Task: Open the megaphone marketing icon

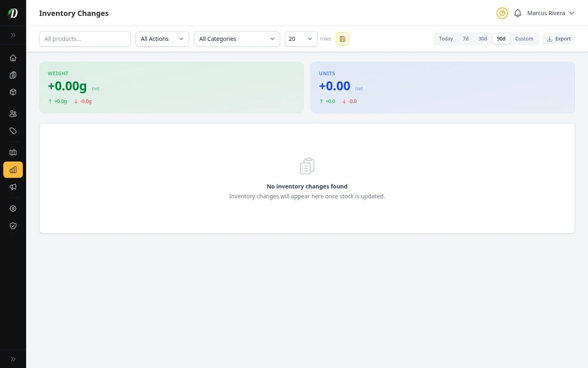Action: pos(13,187)
